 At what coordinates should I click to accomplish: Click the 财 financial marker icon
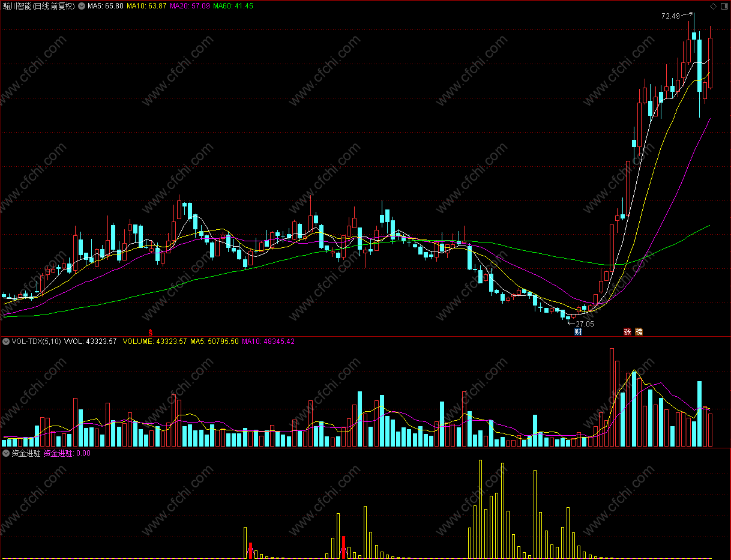click(x=578, y=331)
